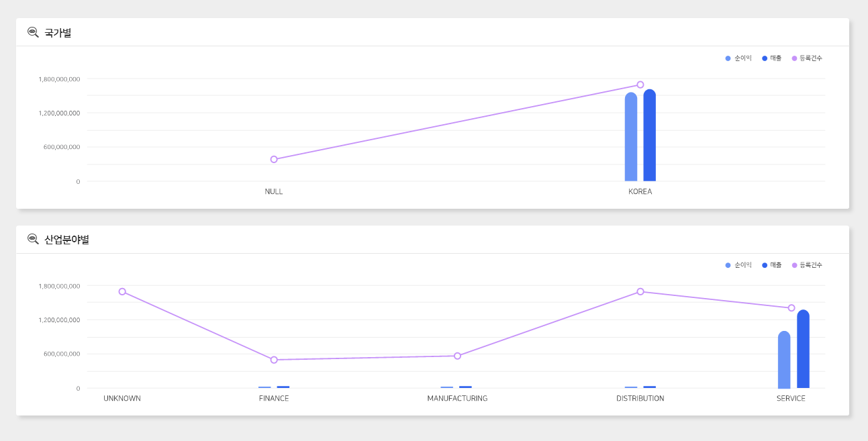This screenshot has width=868, height=441.
Task: Click the magnifier icon beside 국가별 title
Action: pos(33,32)
